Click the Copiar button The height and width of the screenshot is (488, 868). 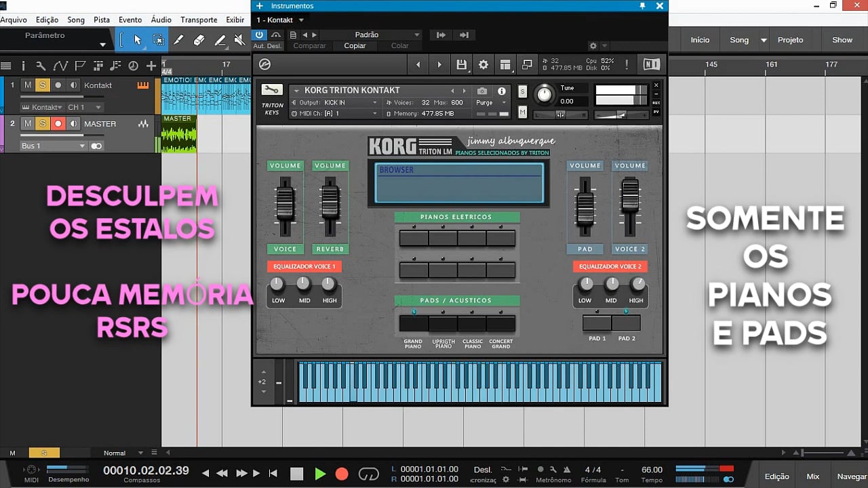tap(355, 46)
